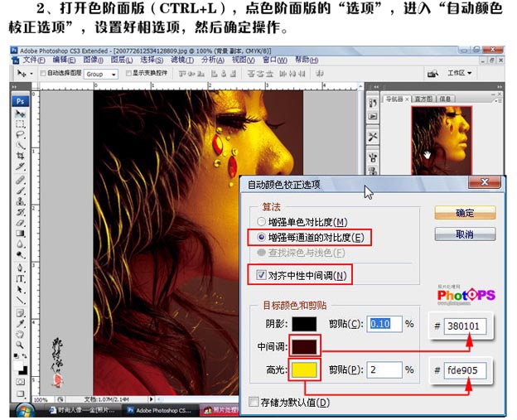Toggle Quick Mask mode icon
This screenshot has width=517, height=420.
point(20,382)
